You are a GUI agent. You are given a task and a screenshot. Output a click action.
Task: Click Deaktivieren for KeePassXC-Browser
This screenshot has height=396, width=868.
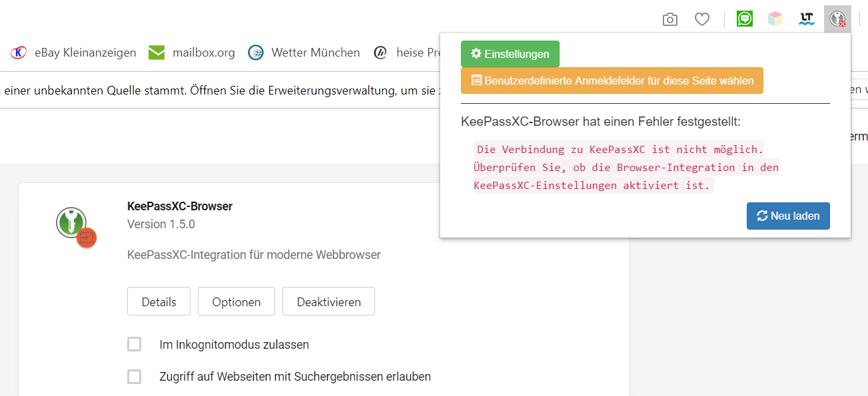tap(328, 301)
